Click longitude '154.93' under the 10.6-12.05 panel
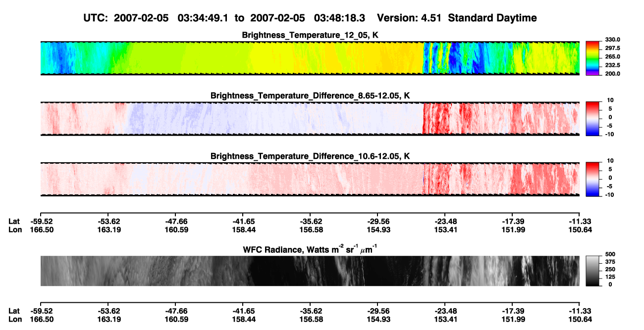 [x=377, y=230]
